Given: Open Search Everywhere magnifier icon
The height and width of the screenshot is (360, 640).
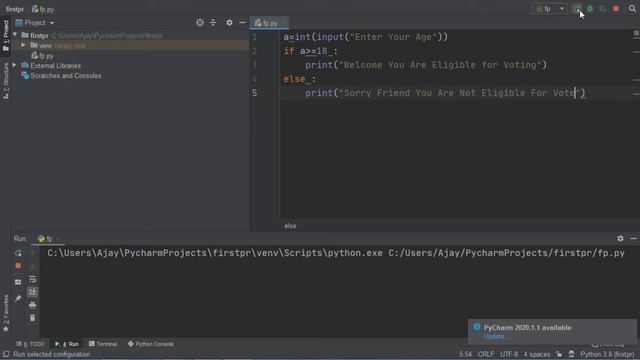Looking at the screenshot, I should [x=632, y=9].
